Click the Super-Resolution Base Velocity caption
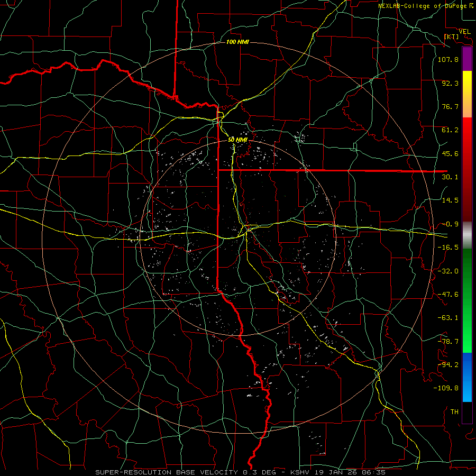The height and width of the screenshot is (476, 476). click(x=241, y=472)
